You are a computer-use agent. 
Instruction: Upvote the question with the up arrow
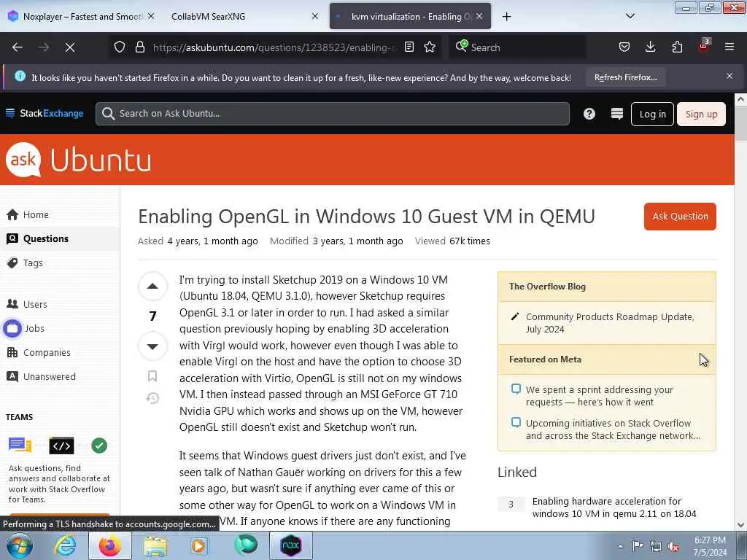(152, 286)
